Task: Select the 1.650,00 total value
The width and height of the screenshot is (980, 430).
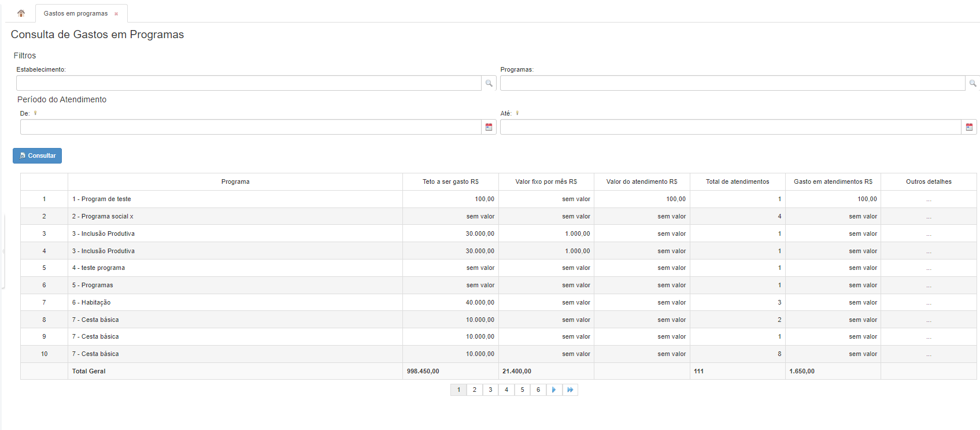Action: click(x=802, y=371)
